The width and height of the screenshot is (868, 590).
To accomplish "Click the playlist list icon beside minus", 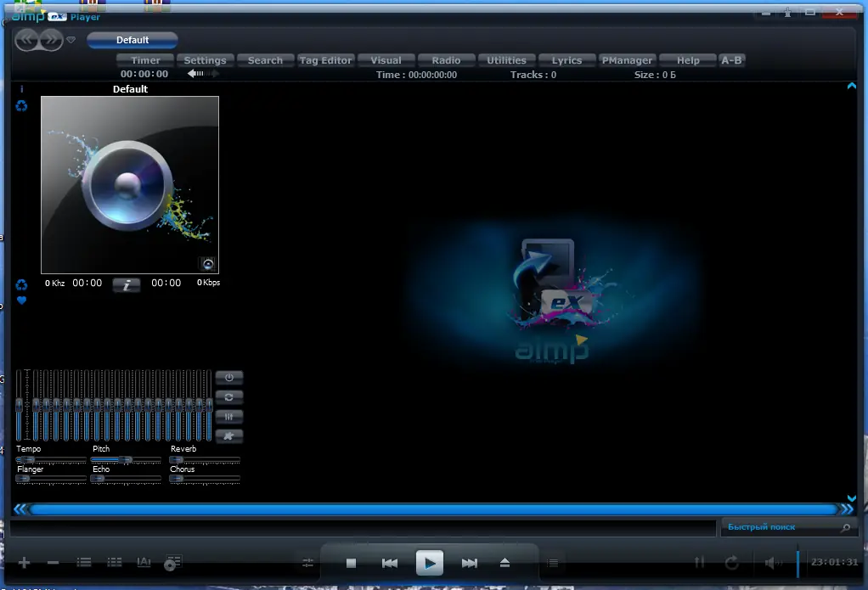I will click(84, 562).
